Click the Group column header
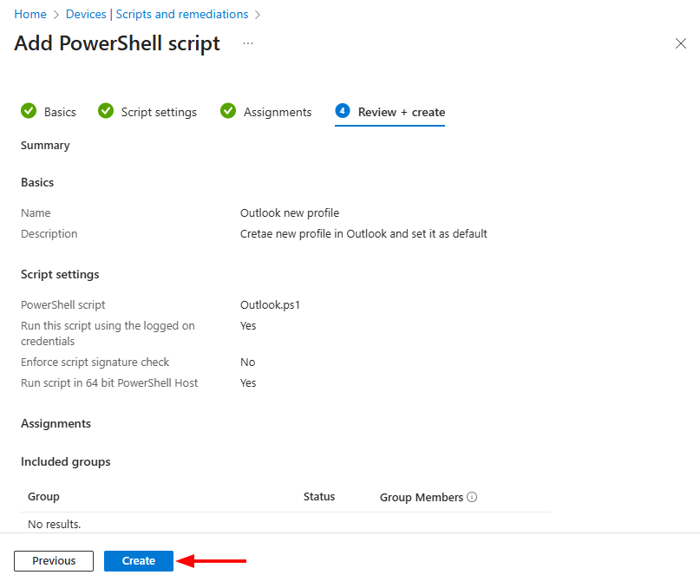 43,497
